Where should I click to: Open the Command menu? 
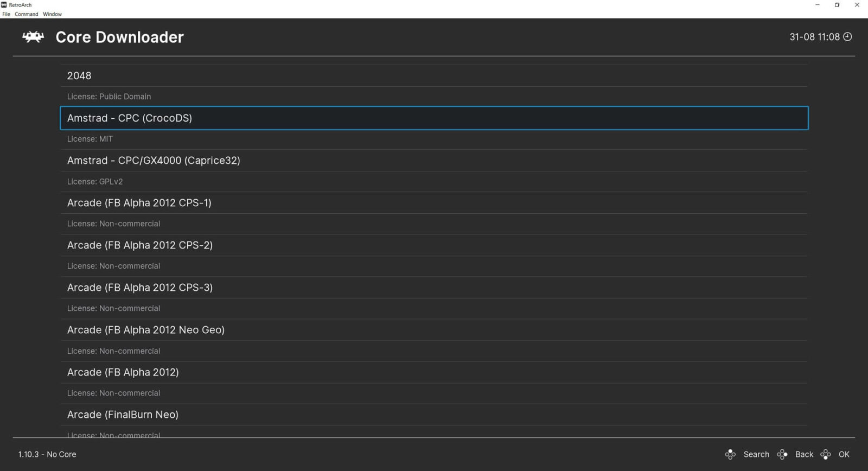click(26, 14)
